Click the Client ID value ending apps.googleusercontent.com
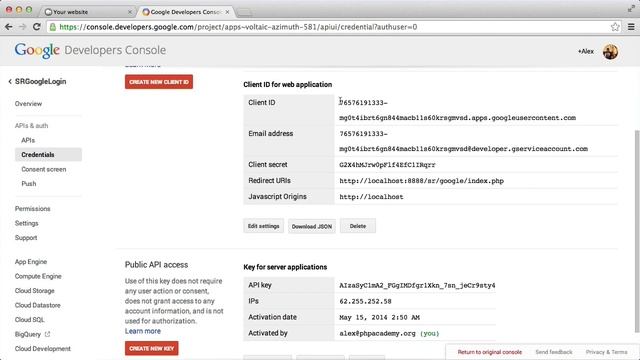This screenshot has height=360, width=640. click(x=457, y=110)
